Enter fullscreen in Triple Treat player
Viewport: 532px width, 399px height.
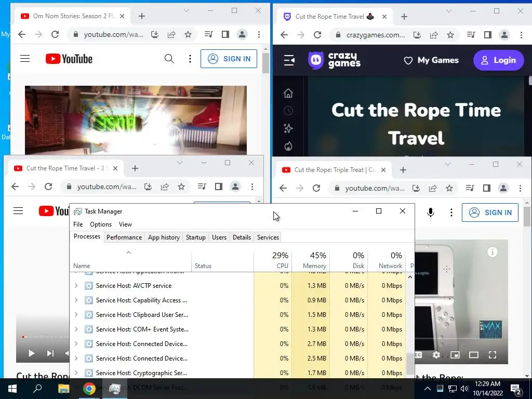[493, 355]
